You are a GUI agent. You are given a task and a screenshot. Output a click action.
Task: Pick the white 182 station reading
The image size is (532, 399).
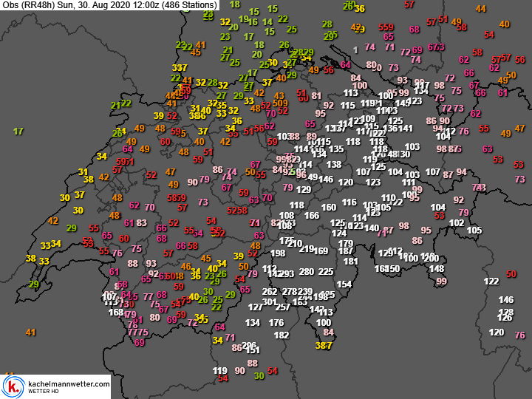[282, 335]
